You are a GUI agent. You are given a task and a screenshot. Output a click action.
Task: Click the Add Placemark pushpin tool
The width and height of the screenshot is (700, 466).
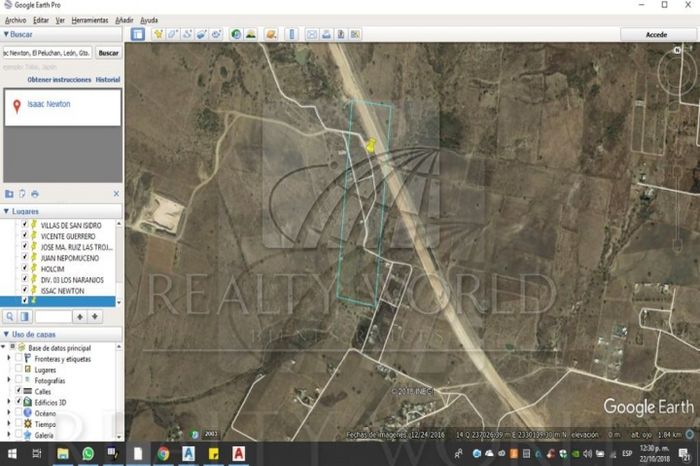click(x=158, y=34)
